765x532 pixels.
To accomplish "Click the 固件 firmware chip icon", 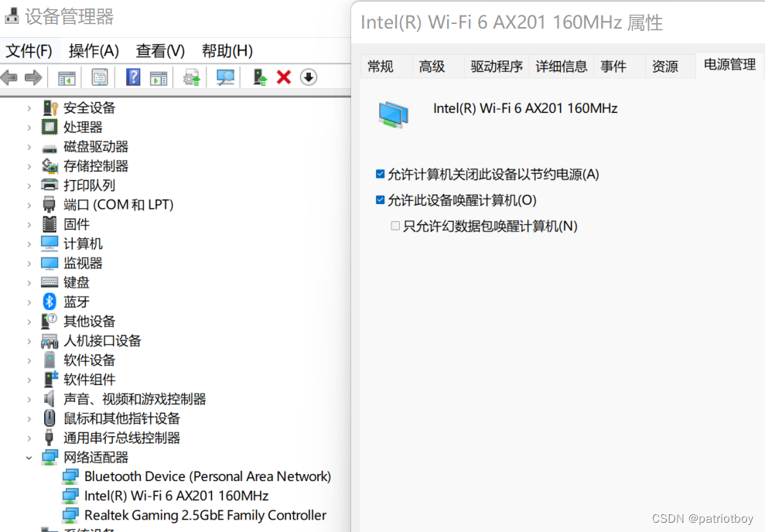I will (50, 224).
